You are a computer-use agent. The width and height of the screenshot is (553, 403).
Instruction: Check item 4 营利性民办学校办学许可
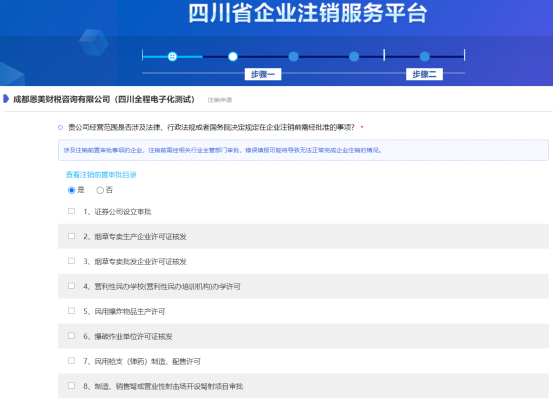point(72,286)
